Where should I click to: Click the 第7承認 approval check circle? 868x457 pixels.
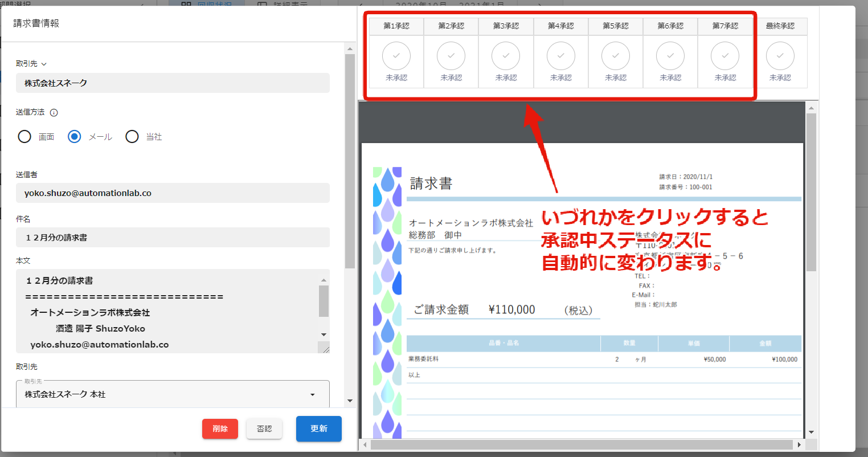pyautogui.click(x=725, y=56)
